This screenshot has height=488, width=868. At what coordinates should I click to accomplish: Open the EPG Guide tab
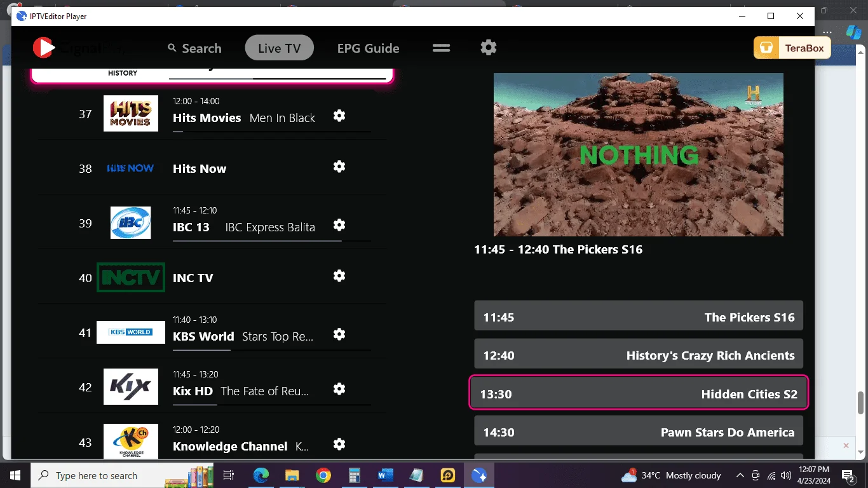[x=369, y=48]
